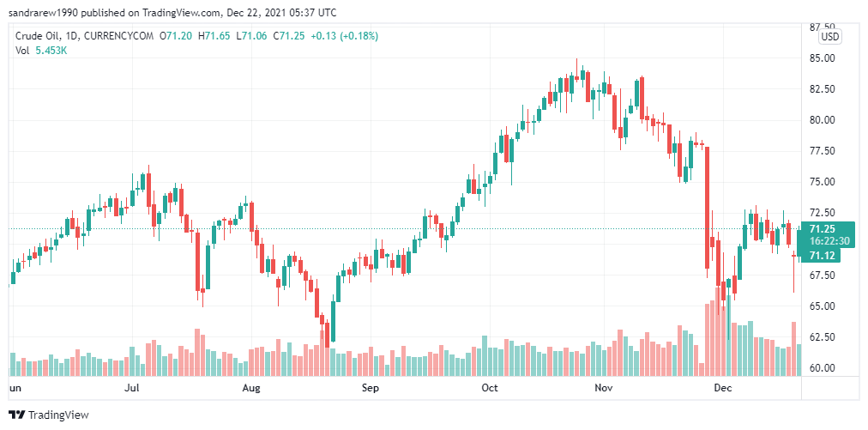The width and height of the screenshot is (868, 430).
Task: Click the +0.13 (+0.18%) change value
Action: pos(344,37)
